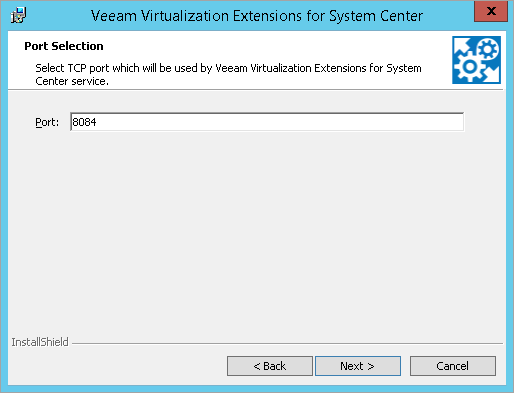Click the Veeam gears logo
This screenshot has height=393, width=514.
tap(476, 60)
